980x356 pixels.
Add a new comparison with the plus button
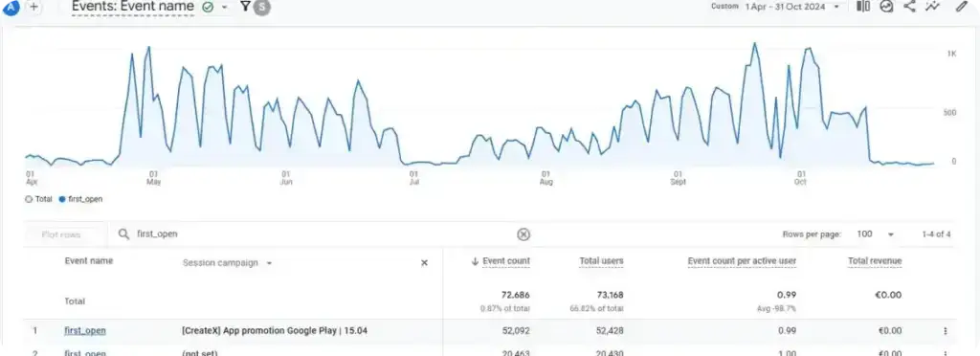coord(33,7)
